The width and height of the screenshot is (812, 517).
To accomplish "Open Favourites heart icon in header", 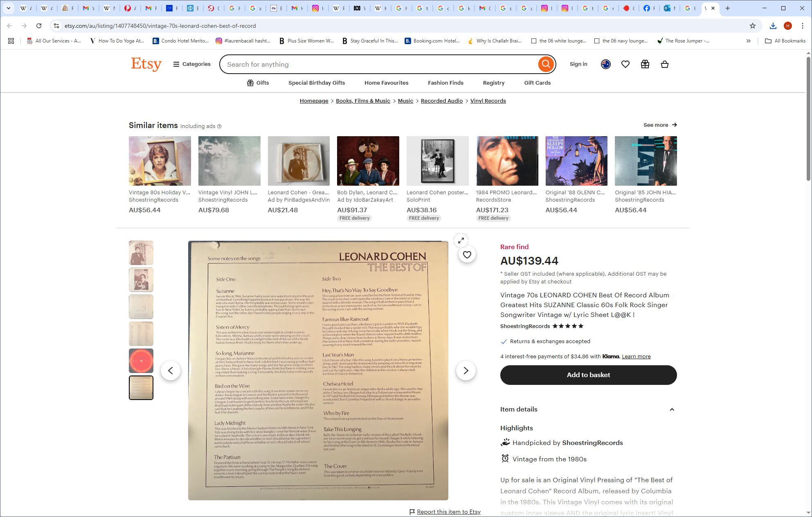I will [625, 64].
